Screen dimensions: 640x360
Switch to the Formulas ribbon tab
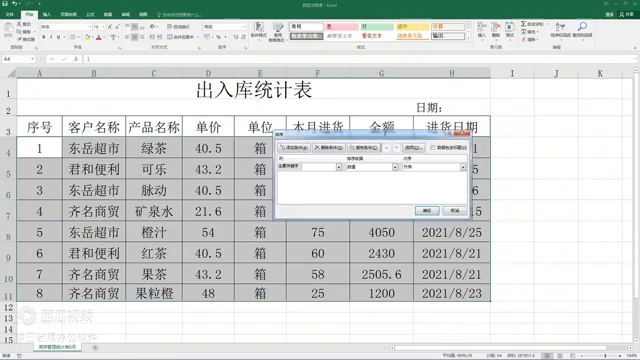click(90, 15)
